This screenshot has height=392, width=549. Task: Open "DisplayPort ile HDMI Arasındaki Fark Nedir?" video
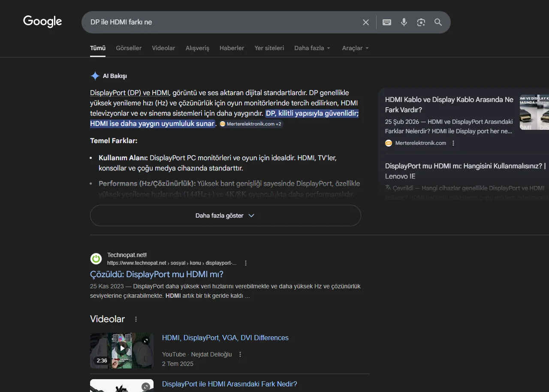click(229, 384)
